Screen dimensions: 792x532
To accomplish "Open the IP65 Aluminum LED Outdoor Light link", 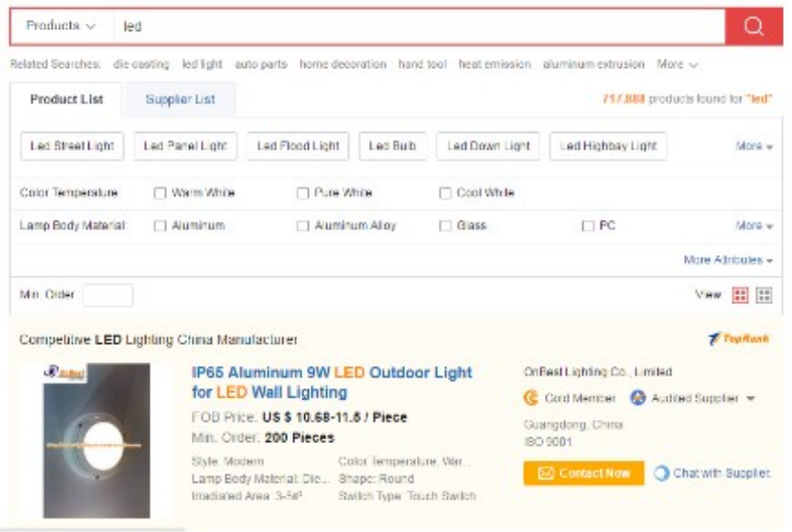I will (332, 382).
